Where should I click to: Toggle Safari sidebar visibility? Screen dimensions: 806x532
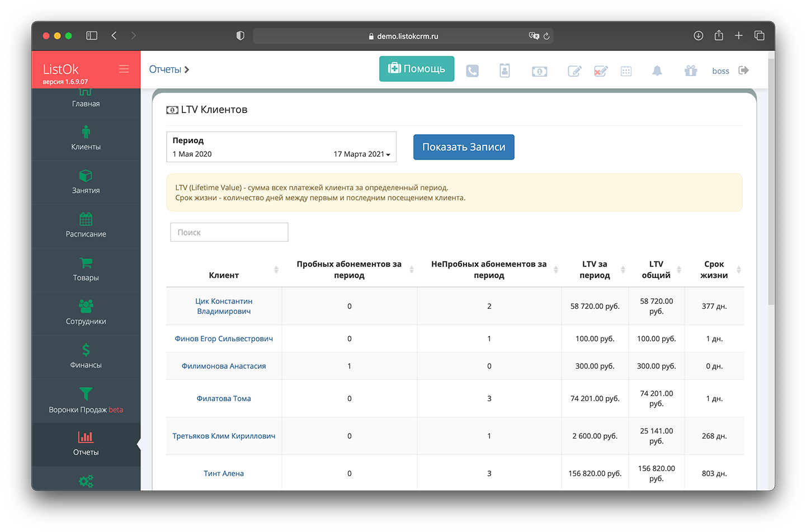tap(92, 36)
